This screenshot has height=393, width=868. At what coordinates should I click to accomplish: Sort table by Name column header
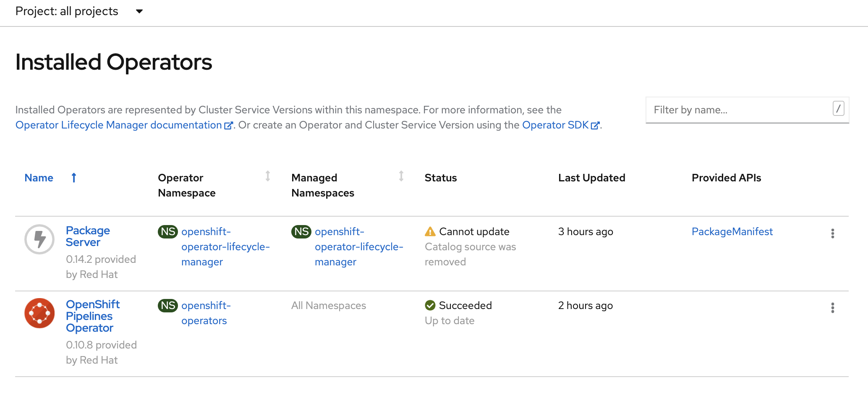(39, 178)
